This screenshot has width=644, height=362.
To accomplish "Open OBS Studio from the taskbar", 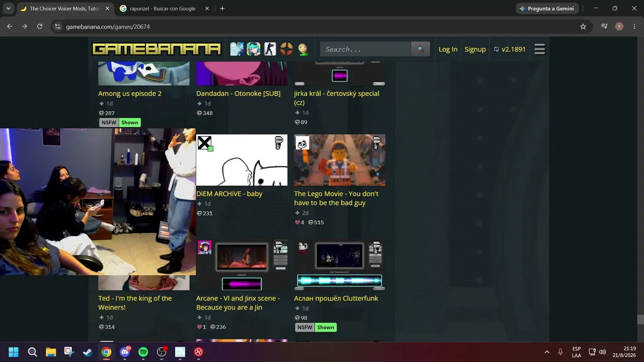I will pos(162,352).
